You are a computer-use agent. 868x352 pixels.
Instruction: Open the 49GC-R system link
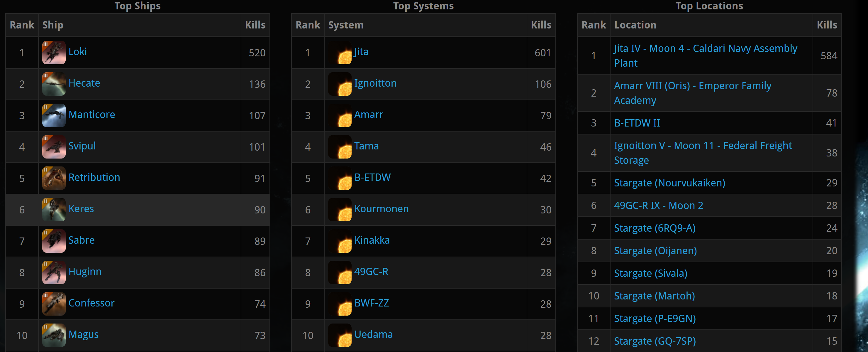point(371,271)
